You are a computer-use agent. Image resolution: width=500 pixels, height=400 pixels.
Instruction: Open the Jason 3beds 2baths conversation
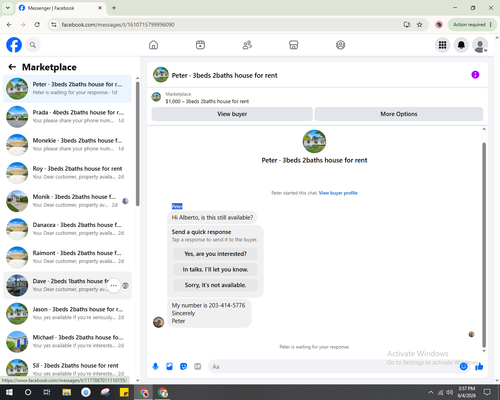point(67,313)
